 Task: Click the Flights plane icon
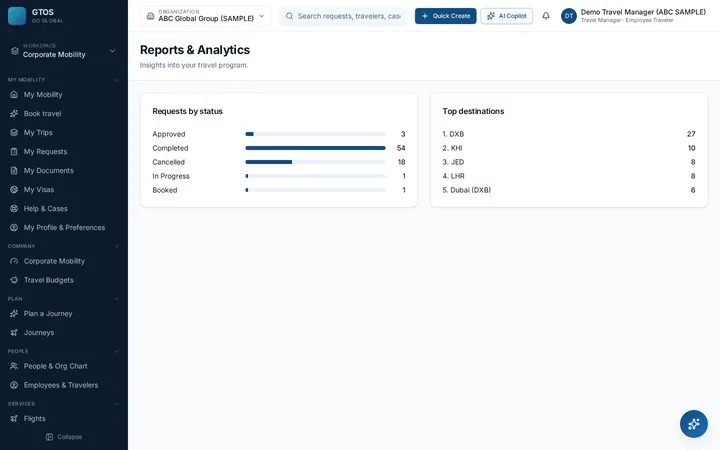(x=14, y=418)
